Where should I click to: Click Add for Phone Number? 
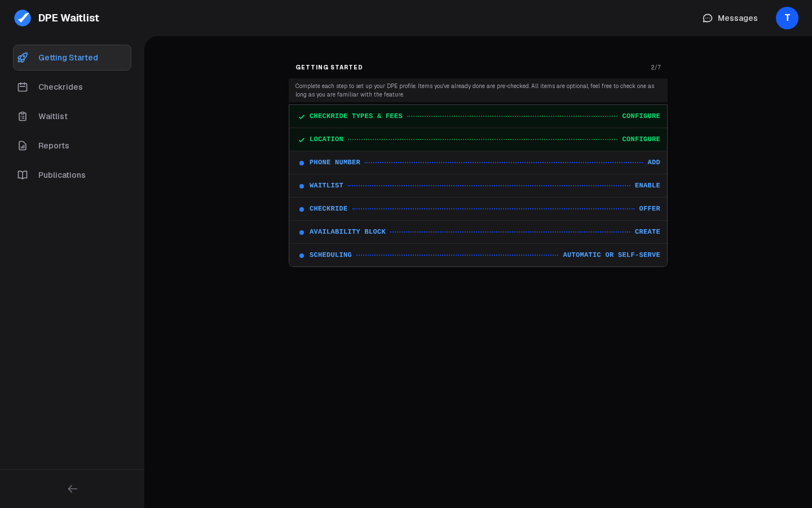[x=654, y=163]
